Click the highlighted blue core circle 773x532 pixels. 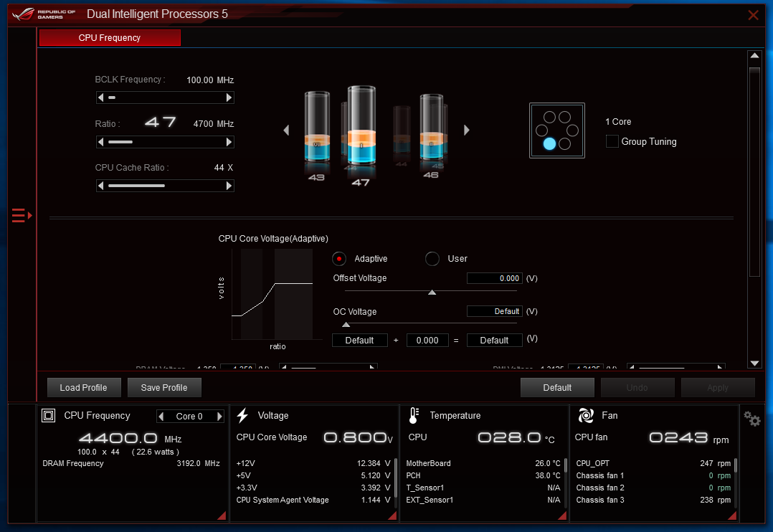[549, 143]
